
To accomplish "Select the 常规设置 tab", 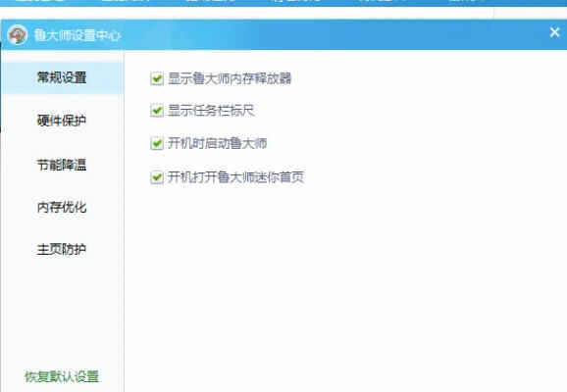I will [x=62, y=77].
